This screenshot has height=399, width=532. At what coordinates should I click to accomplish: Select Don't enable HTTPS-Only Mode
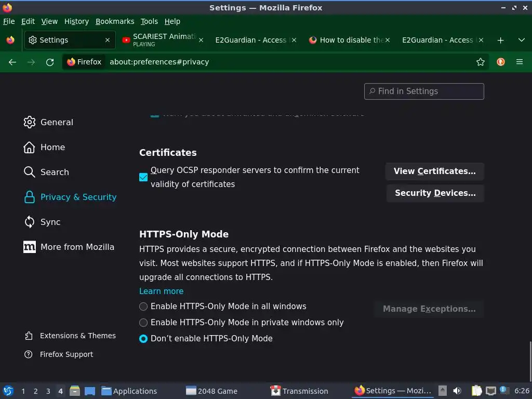click(143, 339)
